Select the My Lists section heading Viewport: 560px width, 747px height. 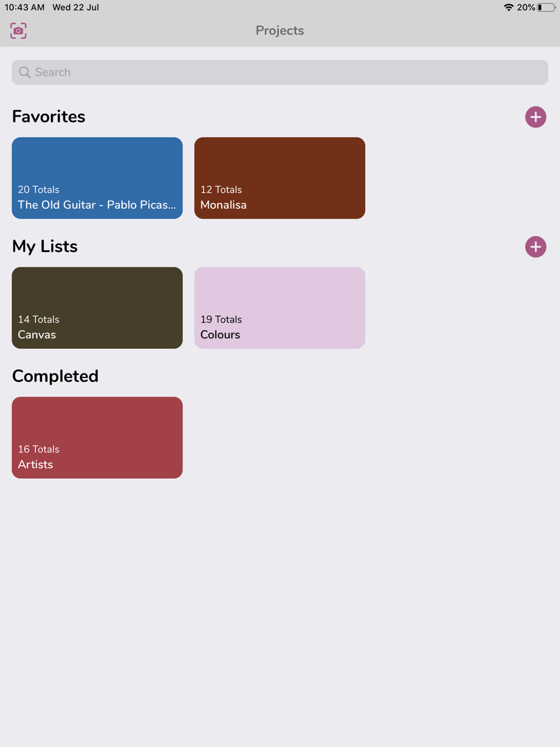[x=45, y=246]
